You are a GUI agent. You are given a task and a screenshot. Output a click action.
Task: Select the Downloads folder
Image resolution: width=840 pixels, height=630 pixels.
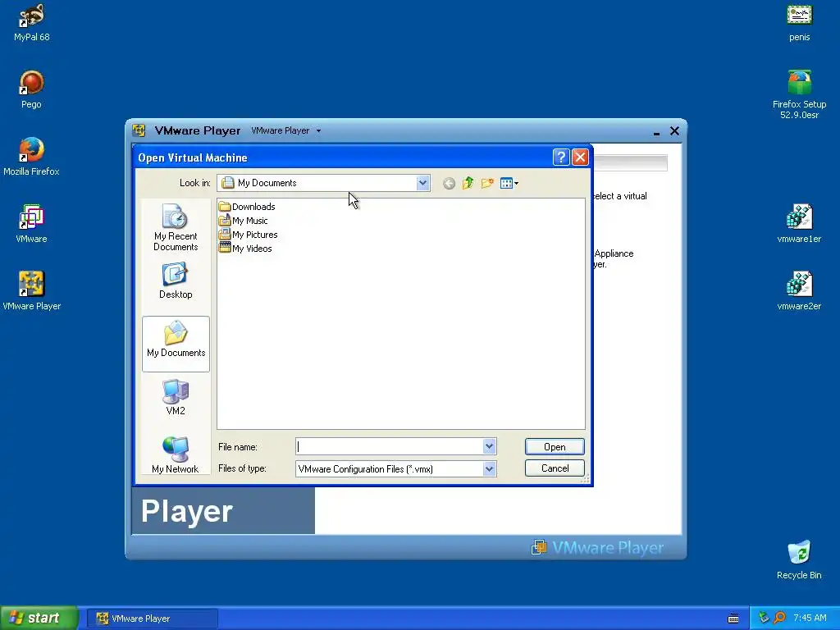coord(247,207)
